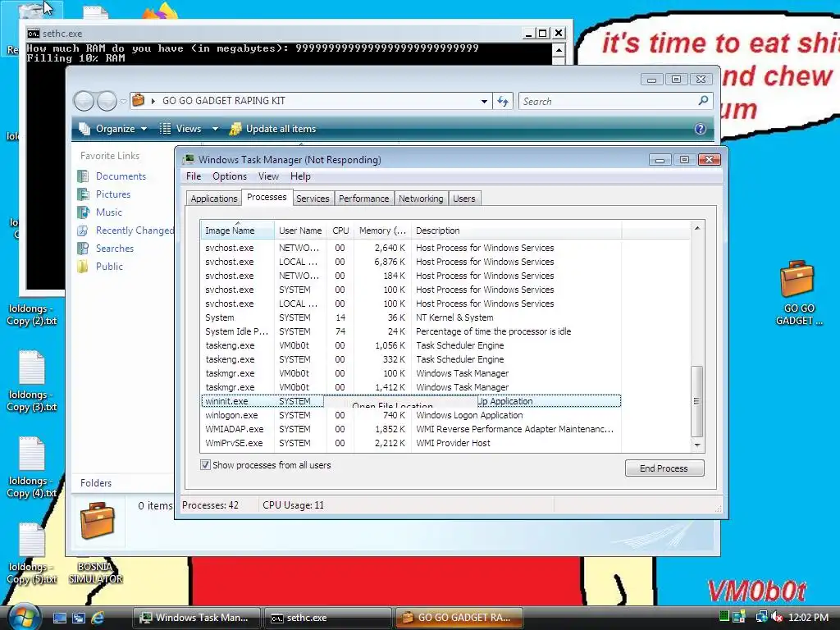Viewport: 840px width, 630px height.
Task: Open the Organize dropdown in Explorer
Action: [112, 129]
